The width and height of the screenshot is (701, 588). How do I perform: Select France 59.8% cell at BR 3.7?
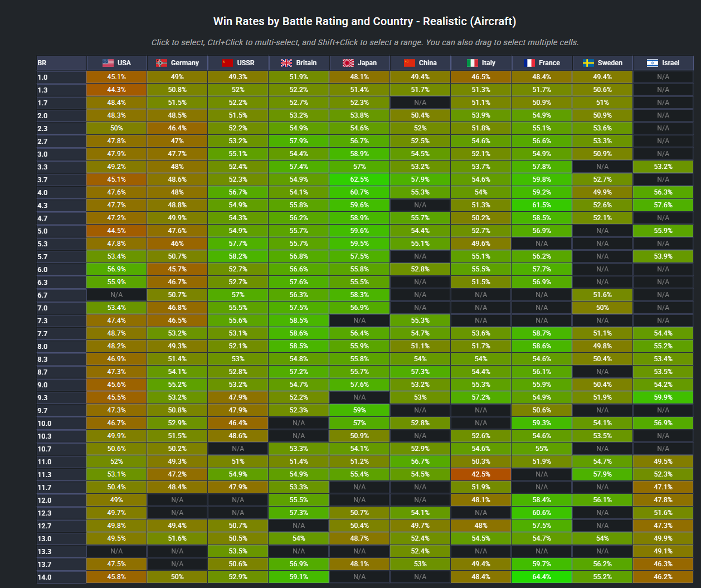pyautogui.click(x=542, y=179)
